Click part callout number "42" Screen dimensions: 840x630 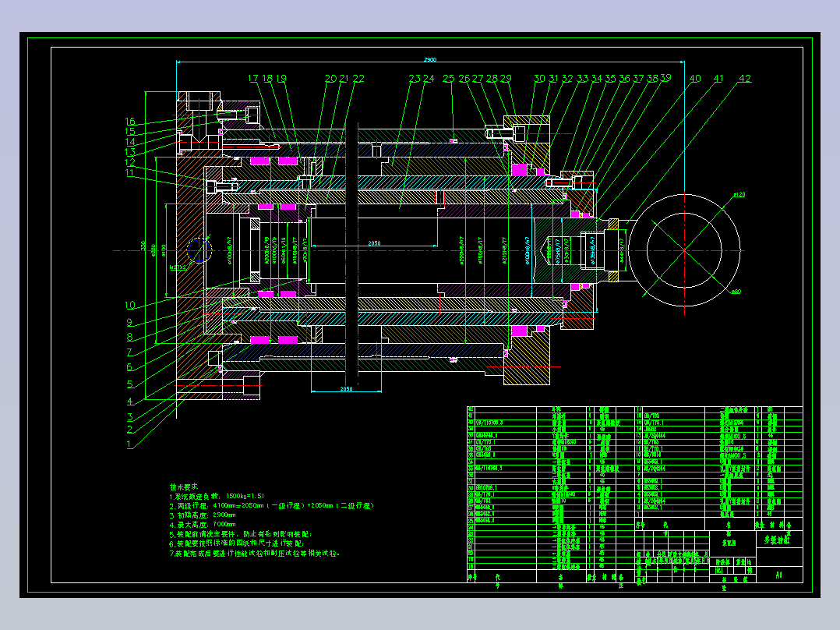[745, 78]
